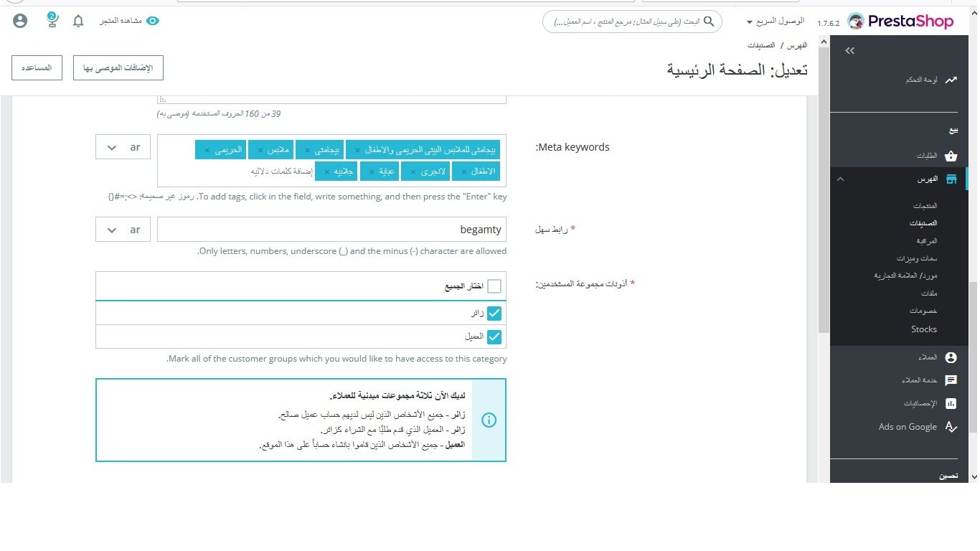The image size is (980, 551).
Task: Click the الإضافات الموصى بها button
Action: [x=118, y=67]
